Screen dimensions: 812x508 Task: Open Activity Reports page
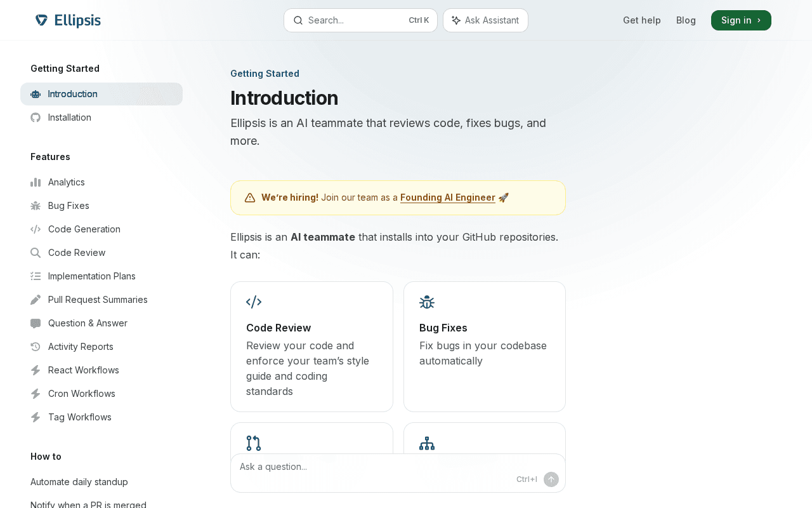[101, 347]
